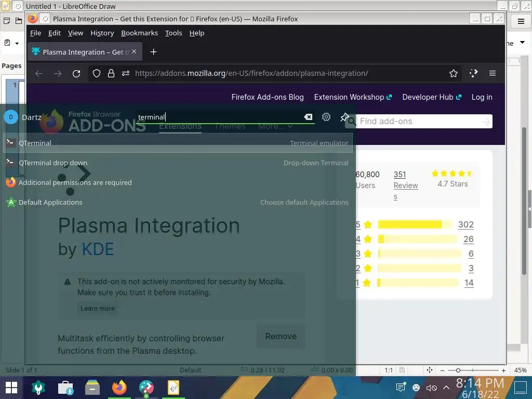Open the 302 five-star reviews count
The height and width of the screenshot is (399, 532).
(466, 224)
